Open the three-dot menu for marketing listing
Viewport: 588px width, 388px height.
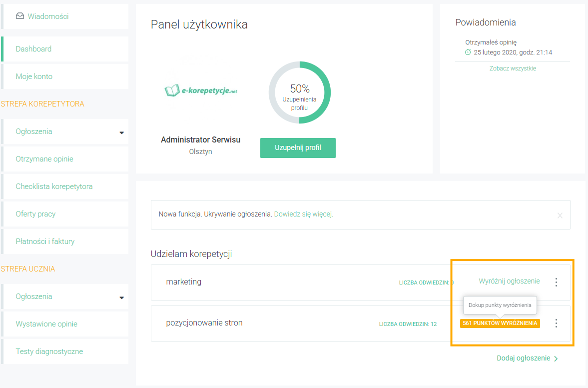coord(556,282)
